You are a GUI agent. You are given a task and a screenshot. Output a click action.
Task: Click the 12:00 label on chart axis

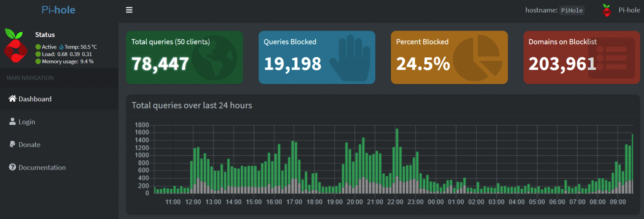[x=193, y=202]
